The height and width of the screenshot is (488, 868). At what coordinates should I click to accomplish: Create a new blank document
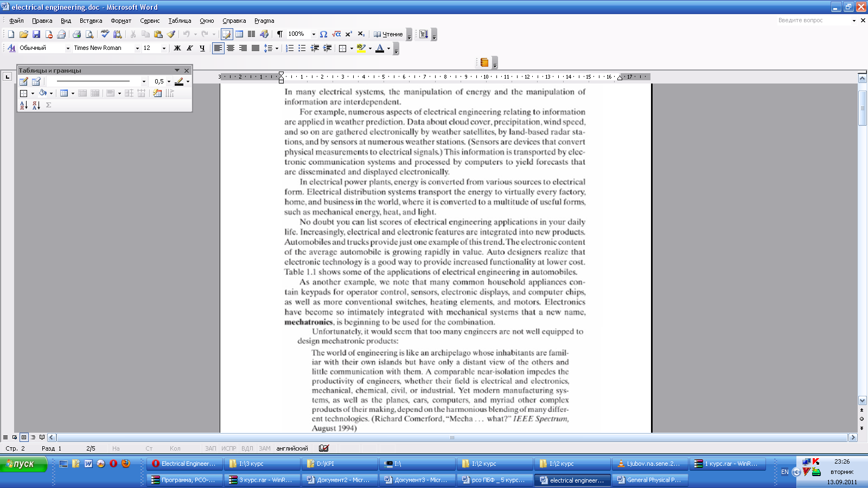(11, 34)
